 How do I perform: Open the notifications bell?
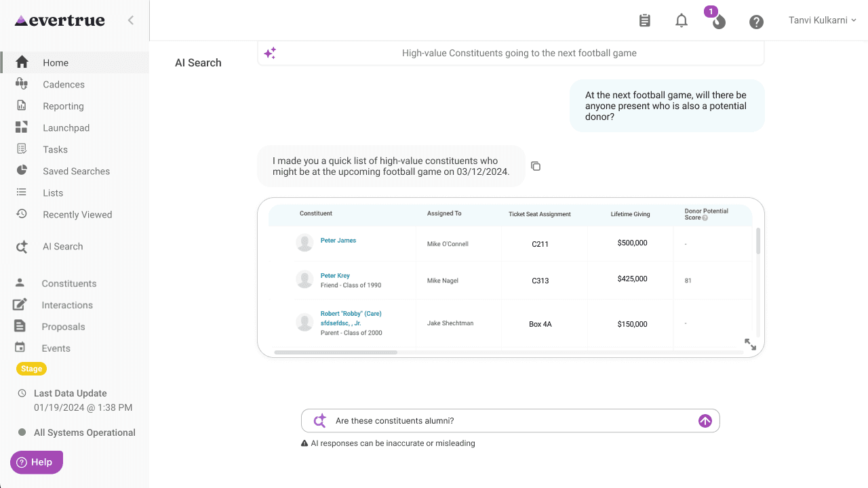click(x=682, y=21)
